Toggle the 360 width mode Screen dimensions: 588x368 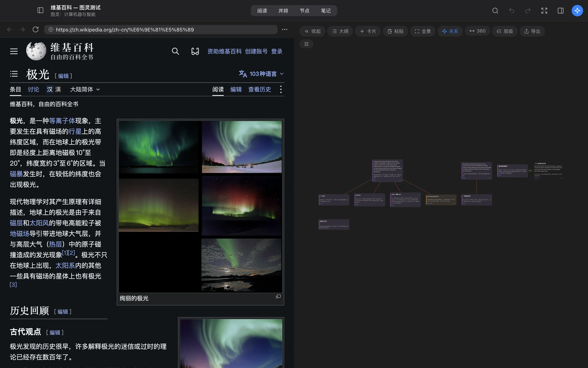[x=477, y=31]
